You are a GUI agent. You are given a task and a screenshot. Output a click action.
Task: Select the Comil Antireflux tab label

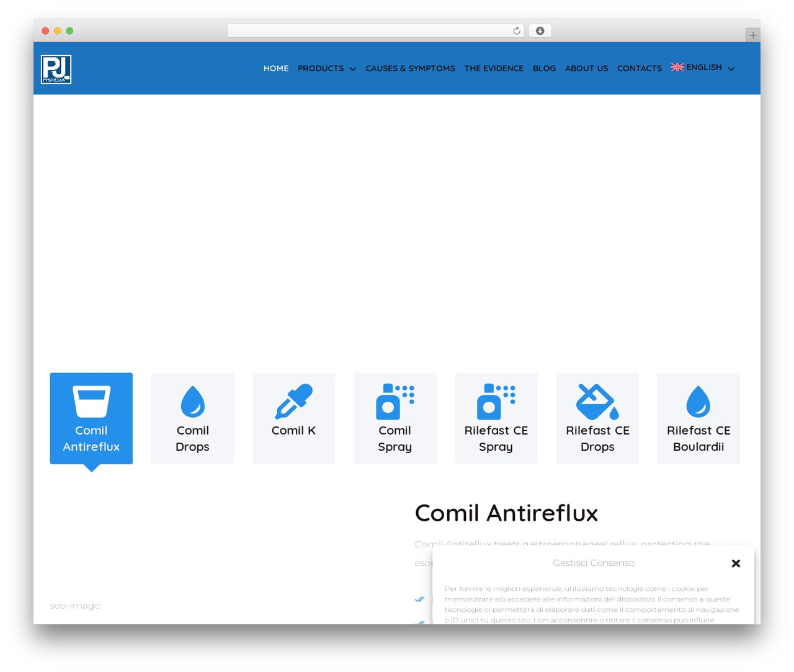91,438
